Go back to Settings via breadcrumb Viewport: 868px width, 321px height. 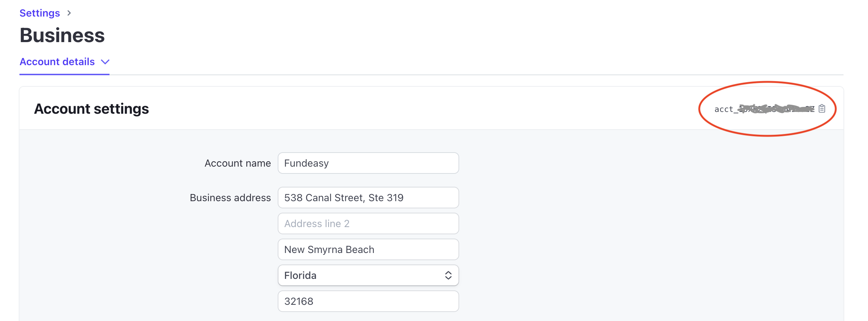40,13
